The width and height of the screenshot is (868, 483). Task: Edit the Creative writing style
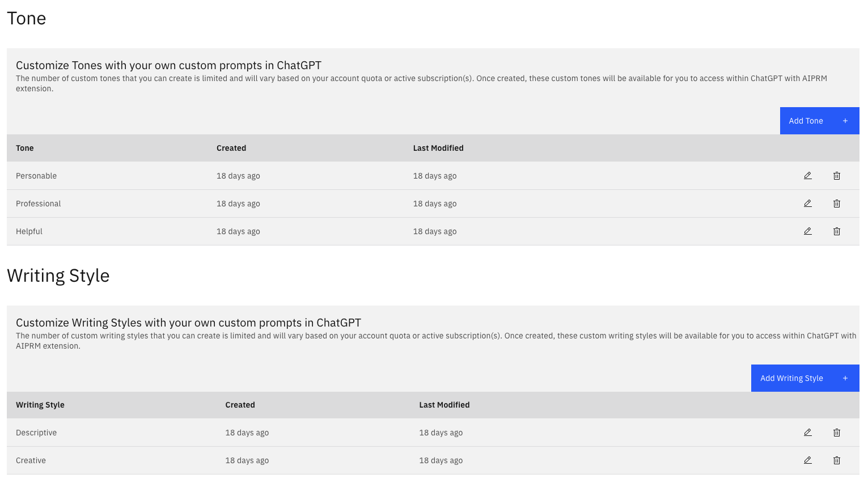(x=807, y=460)
